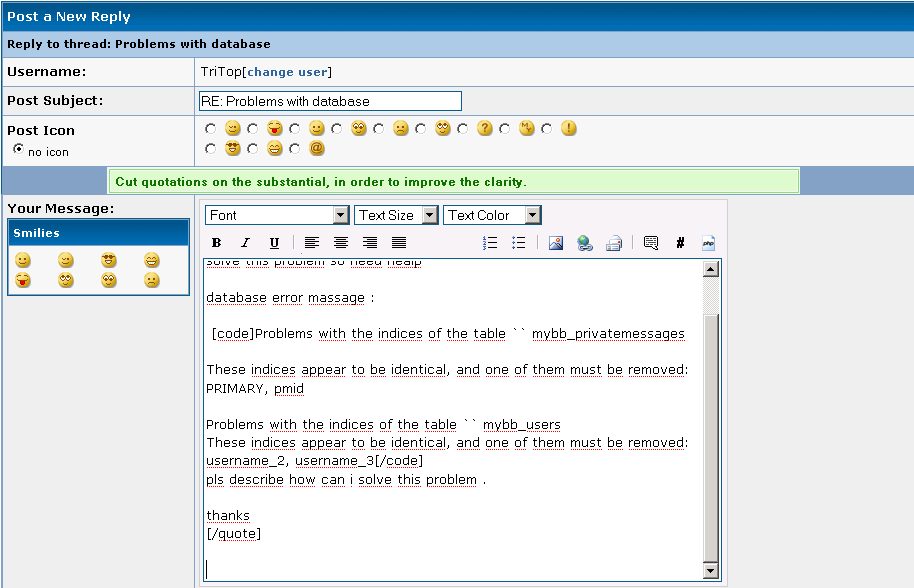914x588 pixels.
Task: Insert an image into the post
Action: pyautogui.click(x=556, y=243)
